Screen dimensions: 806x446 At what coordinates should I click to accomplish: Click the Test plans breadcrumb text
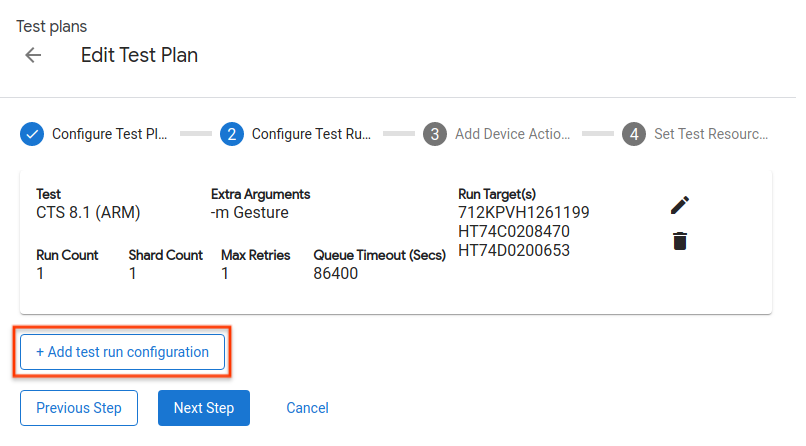pos(51,26)
